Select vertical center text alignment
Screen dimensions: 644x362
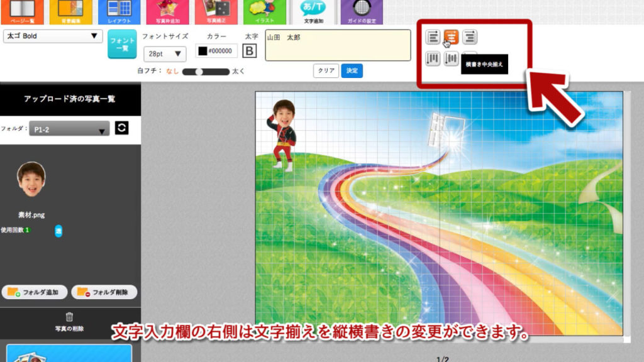click(x=451, y=58)
